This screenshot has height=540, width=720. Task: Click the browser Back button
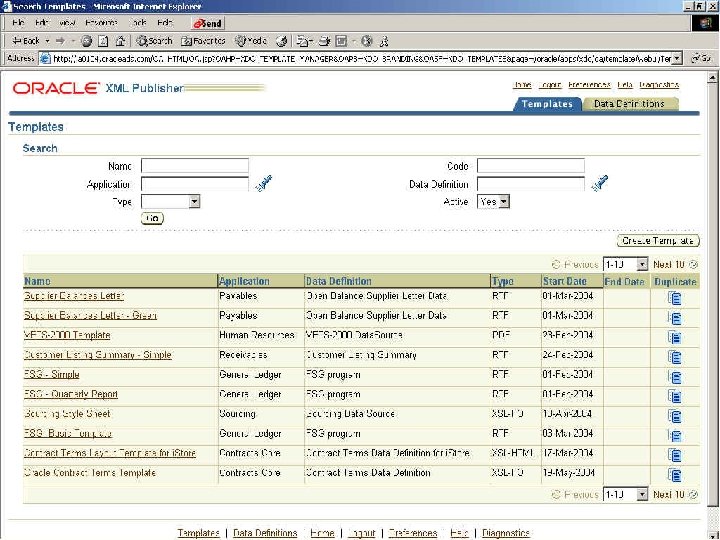coord(26,41)
